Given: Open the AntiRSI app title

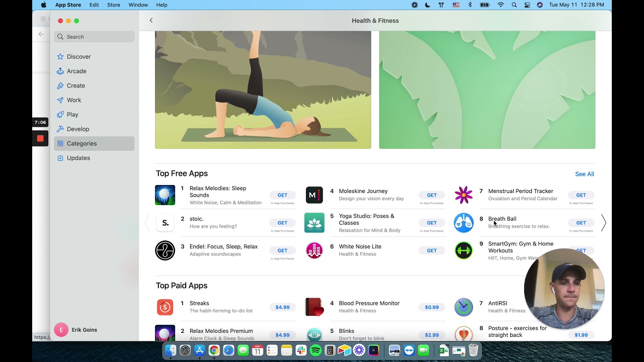Looking at the screenshot, I should coord(498,303).
